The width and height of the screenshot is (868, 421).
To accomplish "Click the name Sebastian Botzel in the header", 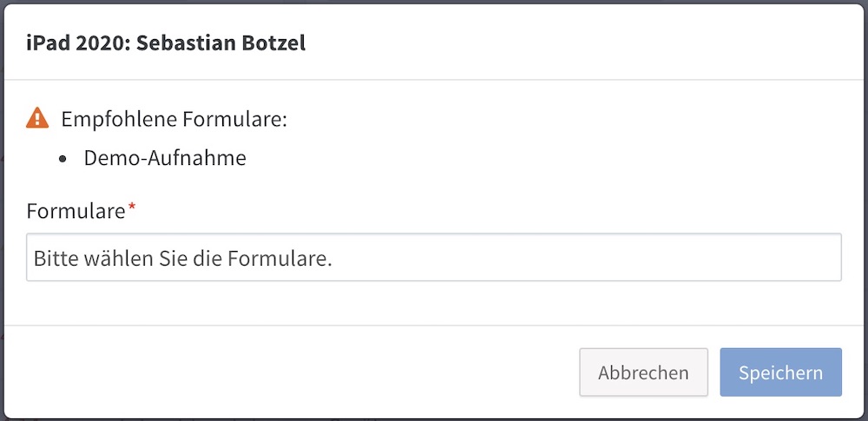I will (220, 43).
